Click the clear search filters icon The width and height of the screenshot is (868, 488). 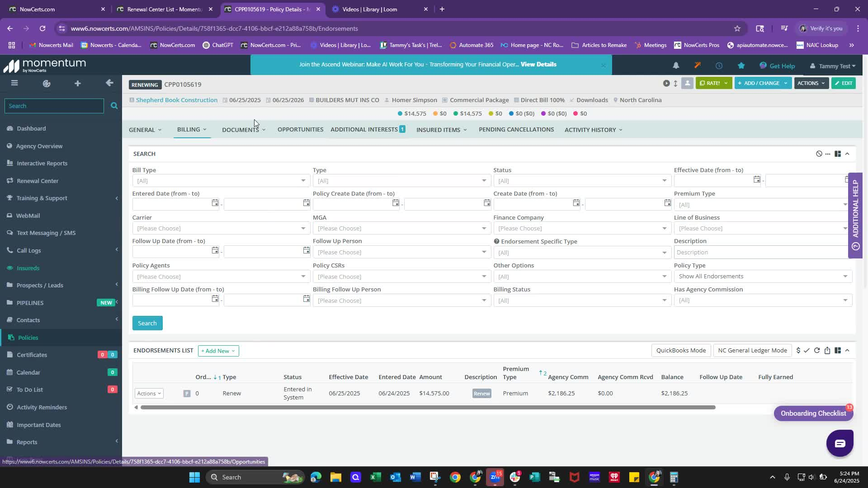coord(819,154)
